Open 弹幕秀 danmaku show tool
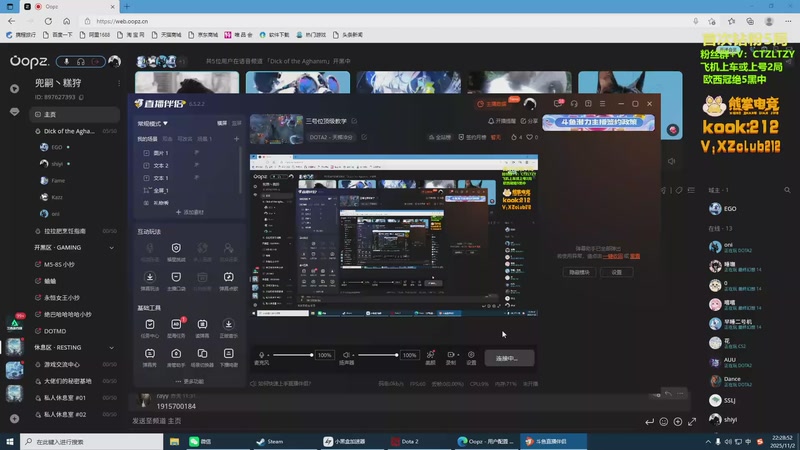This screenshot has height=450, width=800. [x=149, y=358]
